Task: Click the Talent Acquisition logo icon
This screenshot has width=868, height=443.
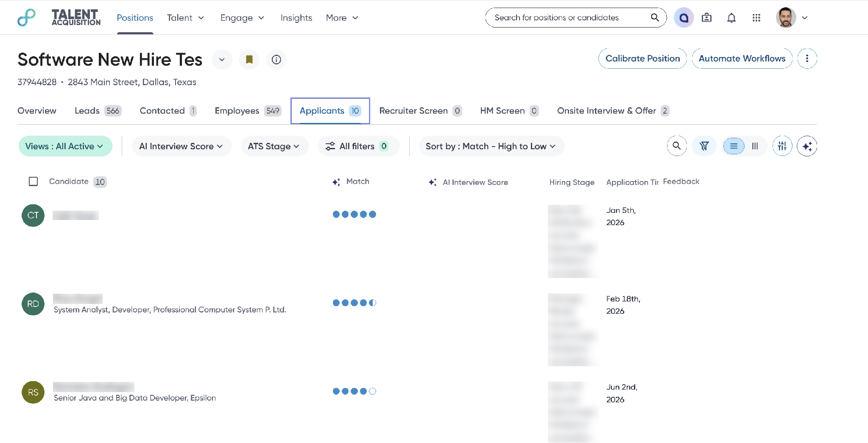Action: click(x=26, y=17)
